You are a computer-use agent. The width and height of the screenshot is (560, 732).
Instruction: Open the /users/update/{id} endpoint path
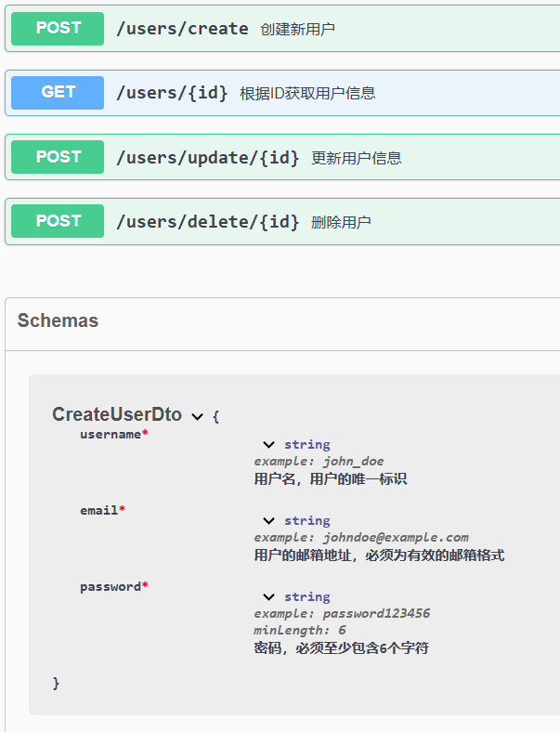pyautogui.click(x=207, y=158)
